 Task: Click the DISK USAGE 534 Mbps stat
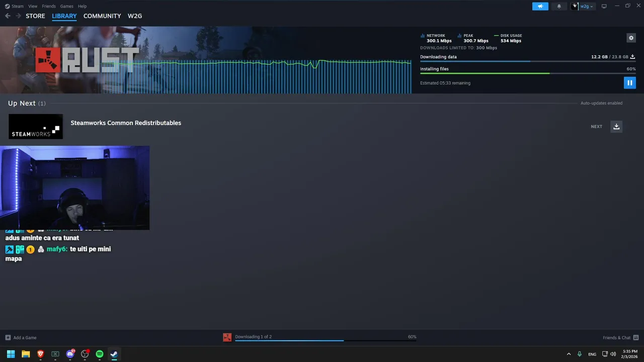508,38
